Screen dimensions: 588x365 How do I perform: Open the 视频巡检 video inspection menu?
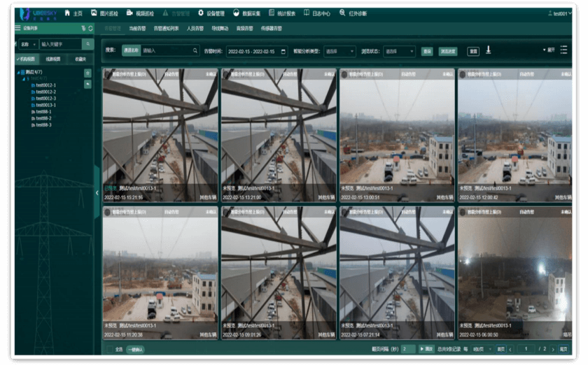(x=140, y=13)
